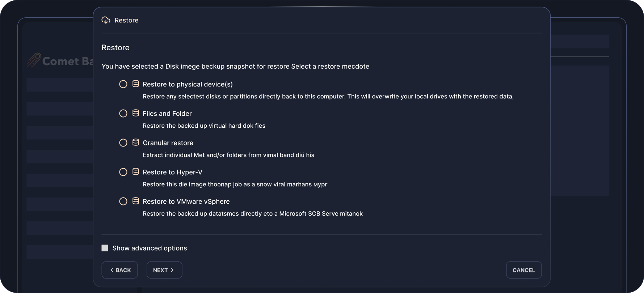Enable the Show advanced options checkbox

pyautogui.click(x=105, y=248)
